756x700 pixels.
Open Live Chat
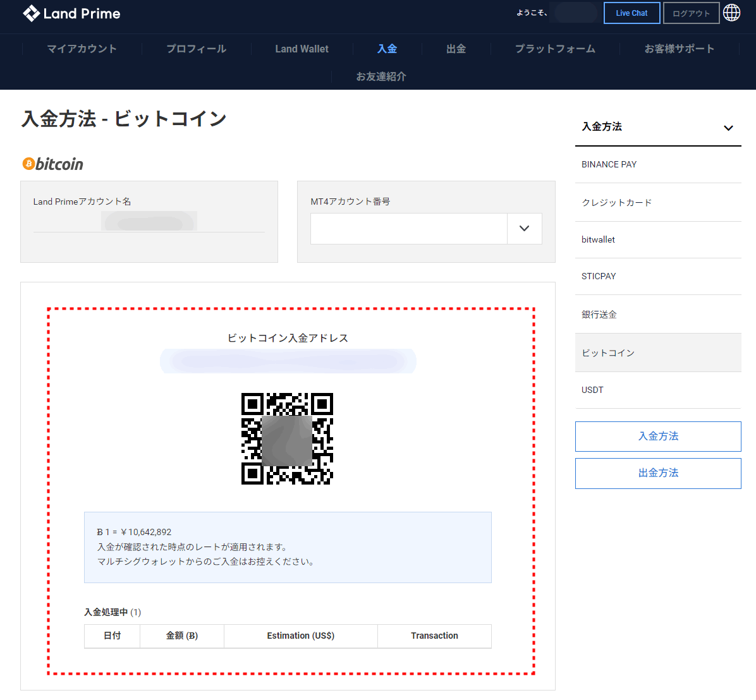pos(631,13)
